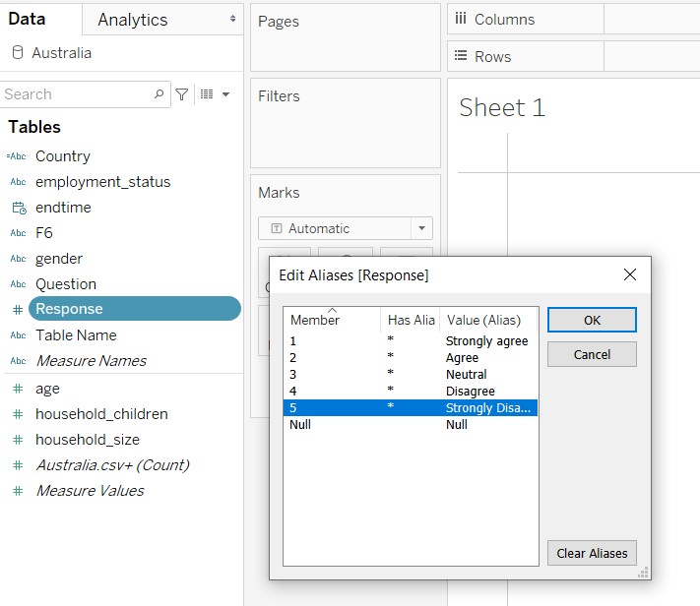Click the Abc type icon beside gender
The width and height of the screenshot is (700, 606).
pos(18,259)
